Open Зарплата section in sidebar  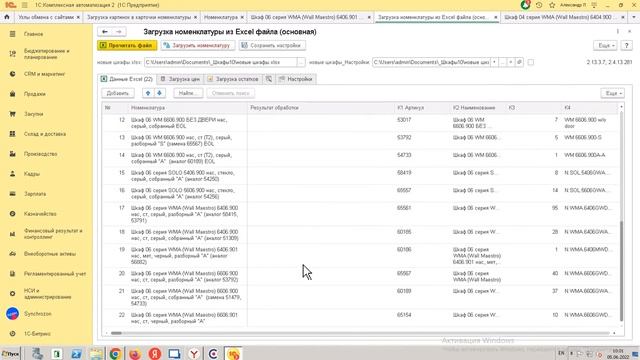[35, 194]
